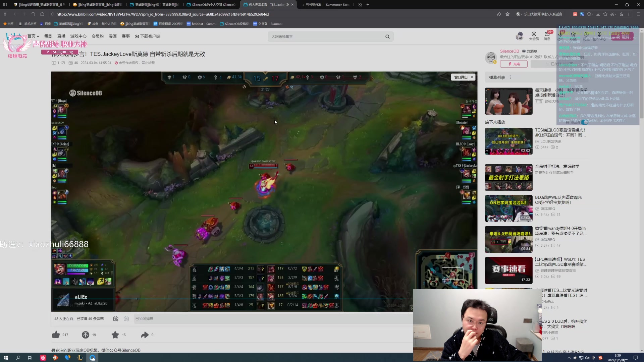Viewport: 644px width, 362px height.
Task: Open the League of Legends taskbar icon
Action: pos(80,358)
